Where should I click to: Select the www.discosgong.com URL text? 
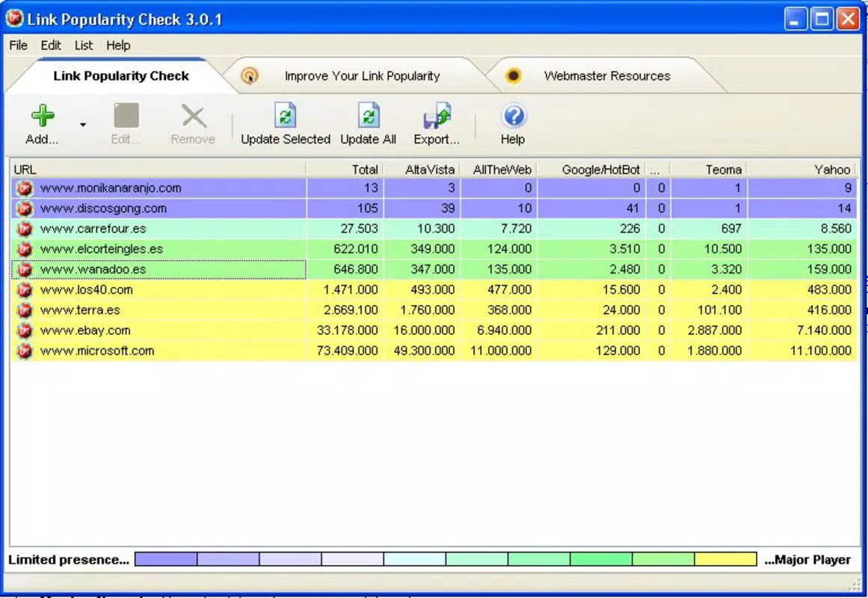coord(103,209)
